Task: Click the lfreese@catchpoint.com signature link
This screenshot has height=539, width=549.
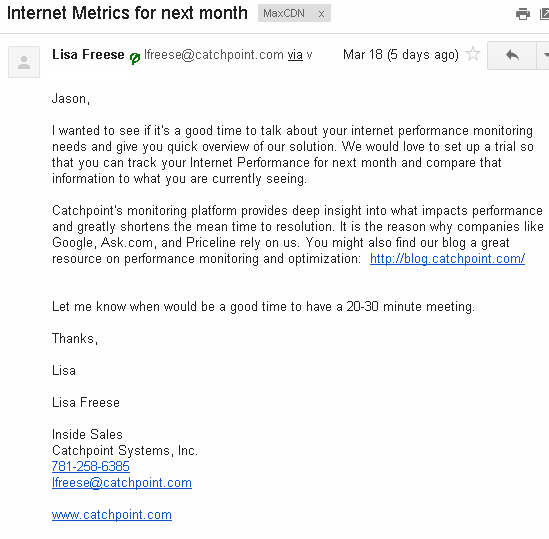Action: 121,483
